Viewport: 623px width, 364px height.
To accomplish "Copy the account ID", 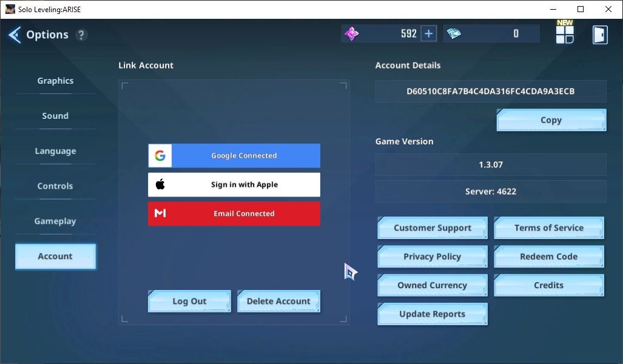I will 551,120.
